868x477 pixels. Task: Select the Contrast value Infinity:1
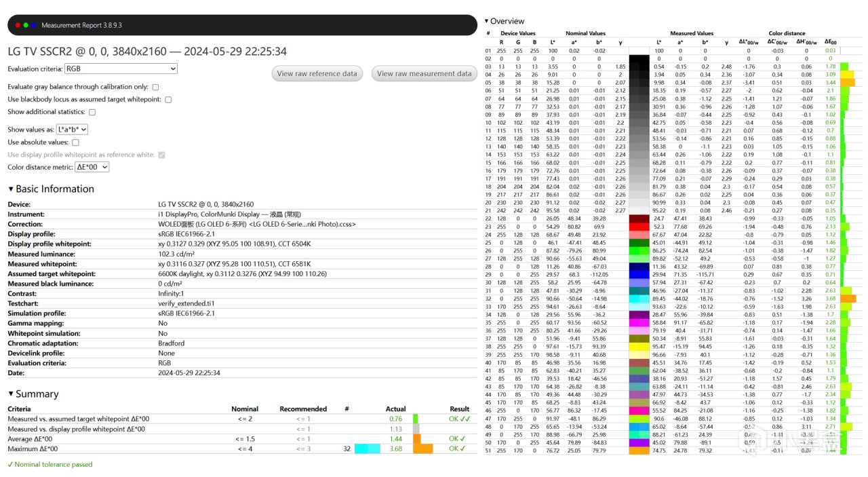pos(172,294)
